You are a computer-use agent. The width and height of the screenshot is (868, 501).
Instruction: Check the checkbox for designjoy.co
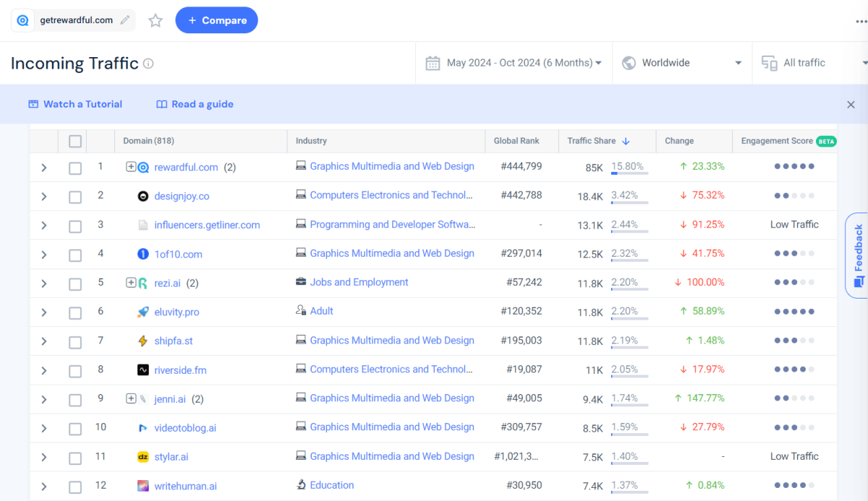pos(75,196)
